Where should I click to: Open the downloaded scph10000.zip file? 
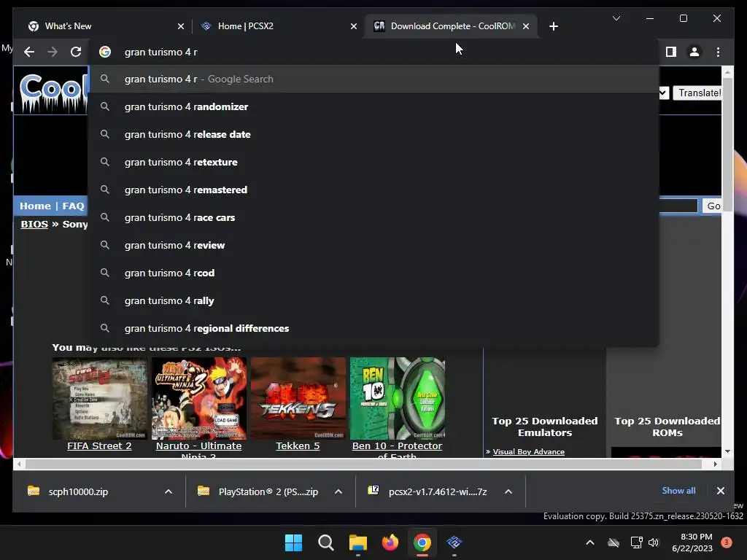pyautogui.click(x=77, y=491)
